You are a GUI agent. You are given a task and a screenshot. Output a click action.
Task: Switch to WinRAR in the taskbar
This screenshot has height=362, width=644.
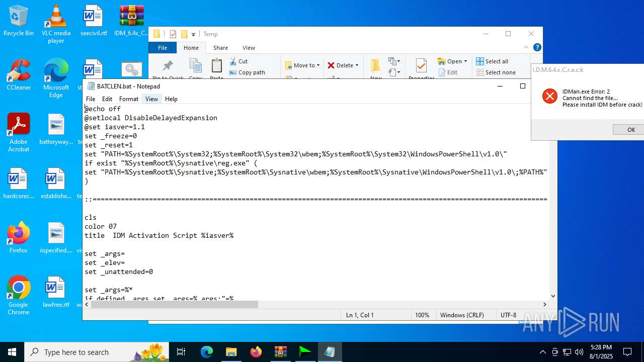coord(280,352)
